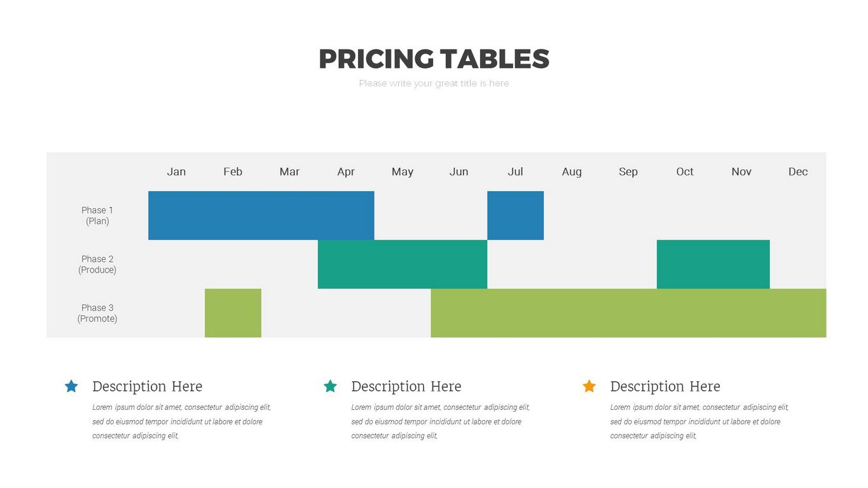This screenshot has height=488, width=868.
Task: Click the Description Here heading beside the teal star
Action: pyautogui.click(x=406, y=386)
